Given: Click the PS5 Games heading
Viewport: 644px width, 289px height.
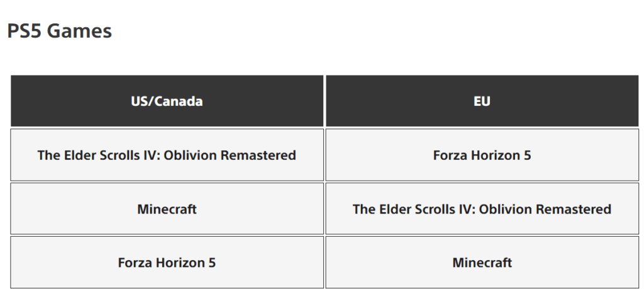Looking at the screenshot, I should [x=60, y=31].
